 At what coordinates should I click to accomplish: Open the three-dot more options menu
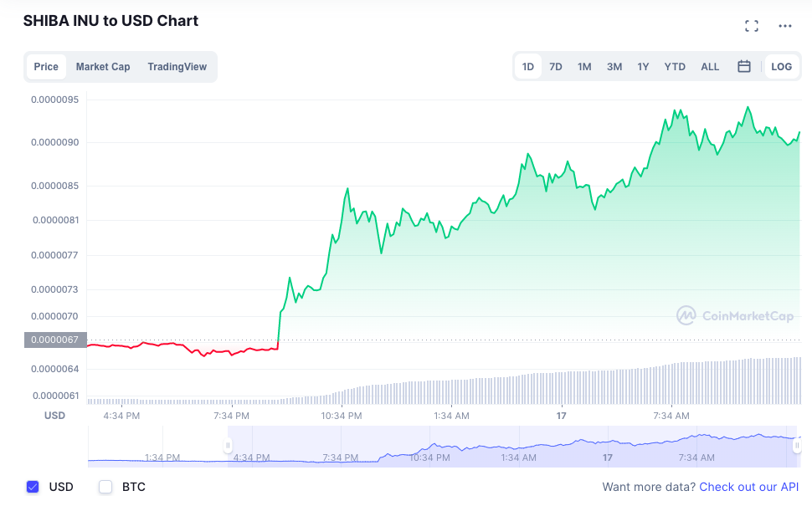pos(785,26)
